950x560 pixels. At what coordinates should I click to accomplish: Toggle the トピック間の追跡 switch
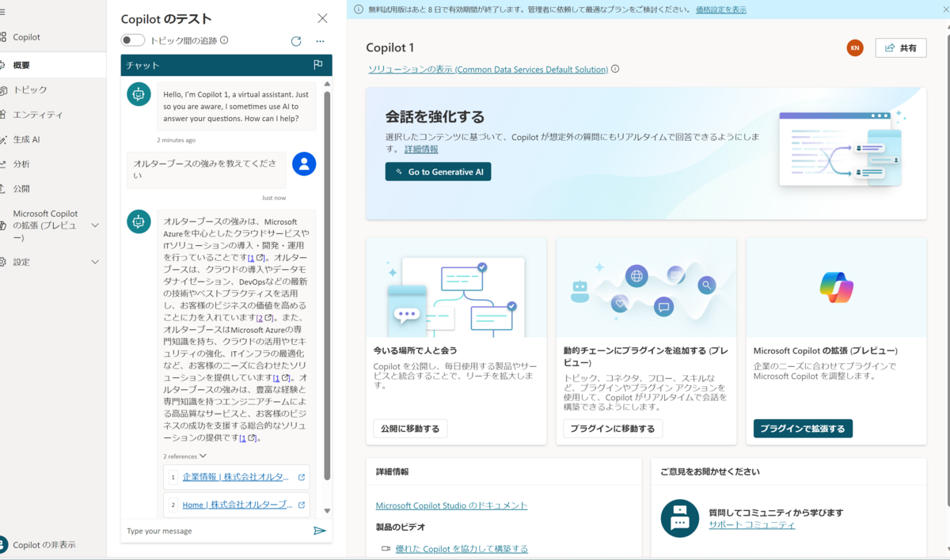(132, 40)
